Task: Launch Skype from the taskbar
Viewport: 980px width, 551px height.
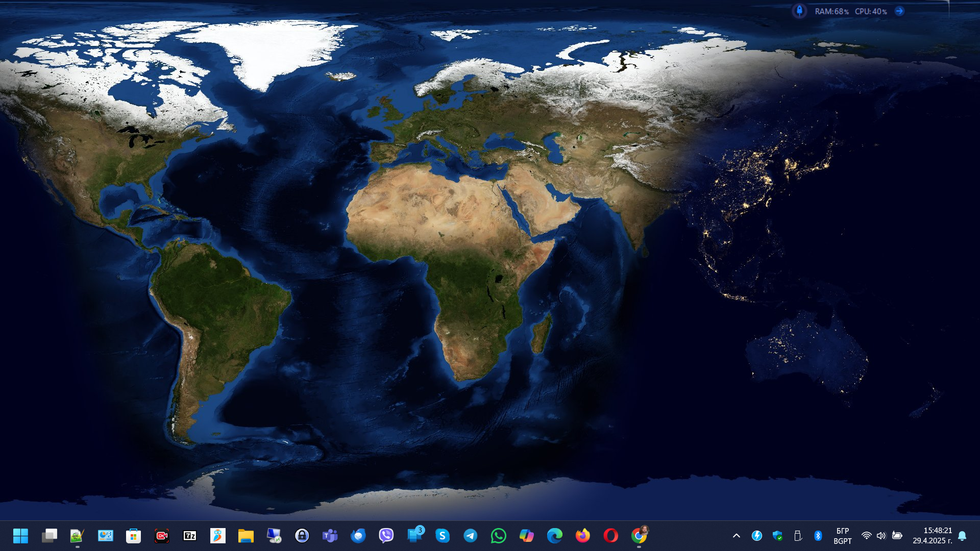Action: (443, 536)
